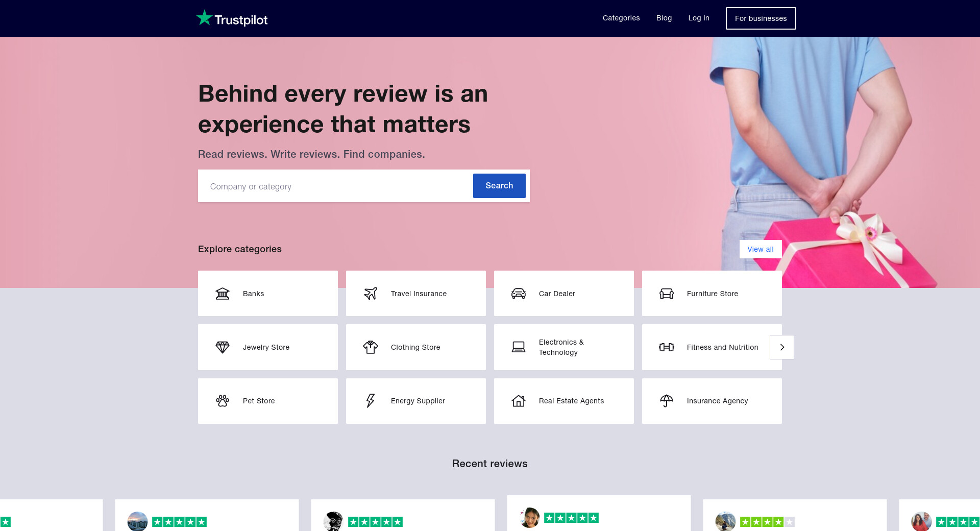Click the Log in link

pyautogui.click(x=698, y=18)
